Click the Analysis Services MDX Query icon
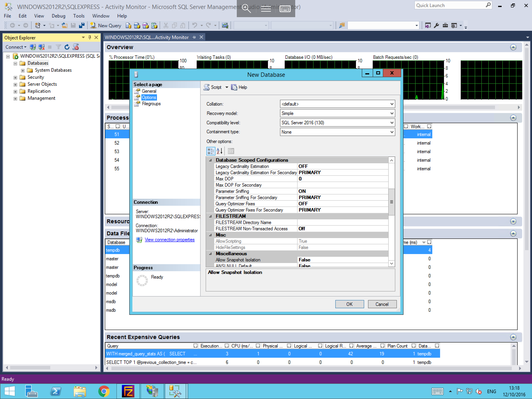 point(137,26)
